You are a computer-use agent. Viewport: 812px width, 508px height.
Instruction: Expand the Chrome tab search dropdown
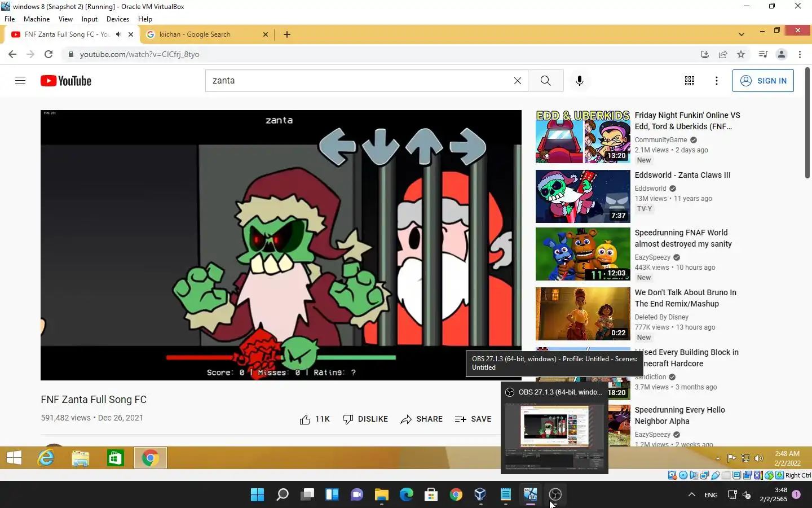742,34
